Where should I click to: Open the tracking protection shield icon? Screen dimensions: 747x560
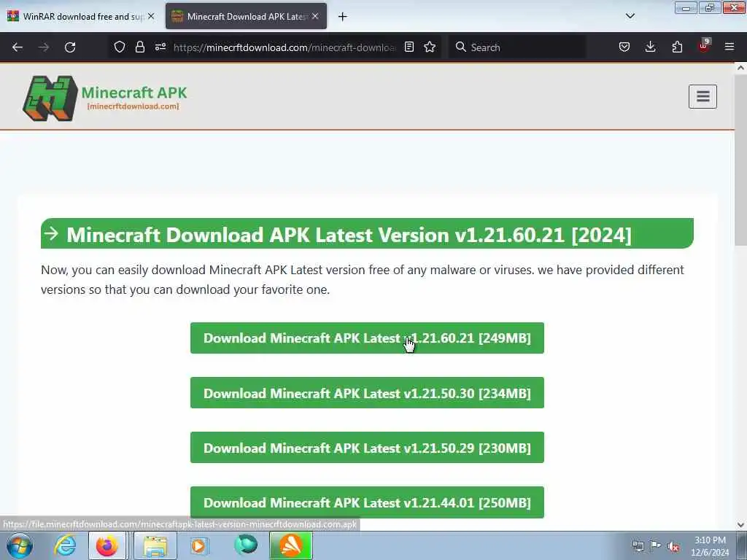click(120, 47)
